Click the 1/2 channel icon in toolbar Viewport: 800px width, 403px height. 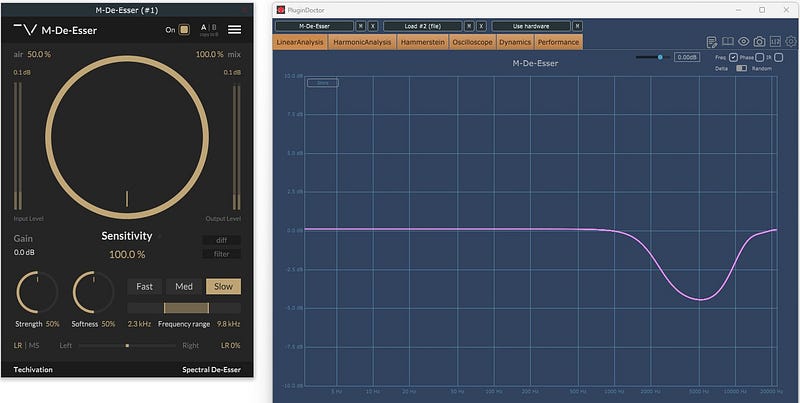point(775,42)
